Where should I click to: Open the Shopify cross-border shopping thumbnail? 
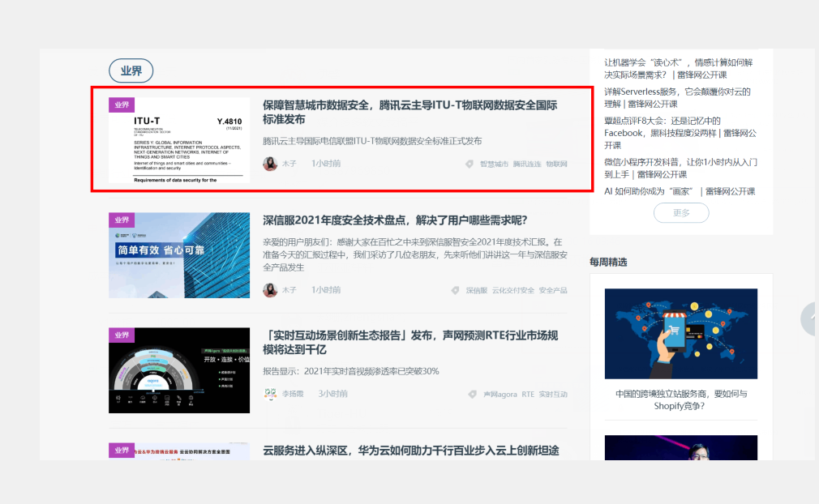(681, 334)
